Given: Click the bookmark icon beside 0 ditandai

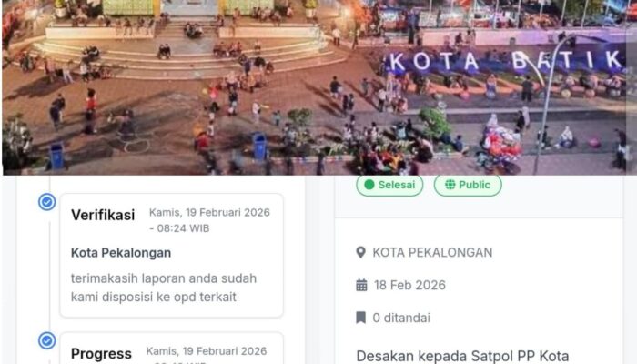Looking at the screenshot, I should (360, 318).
